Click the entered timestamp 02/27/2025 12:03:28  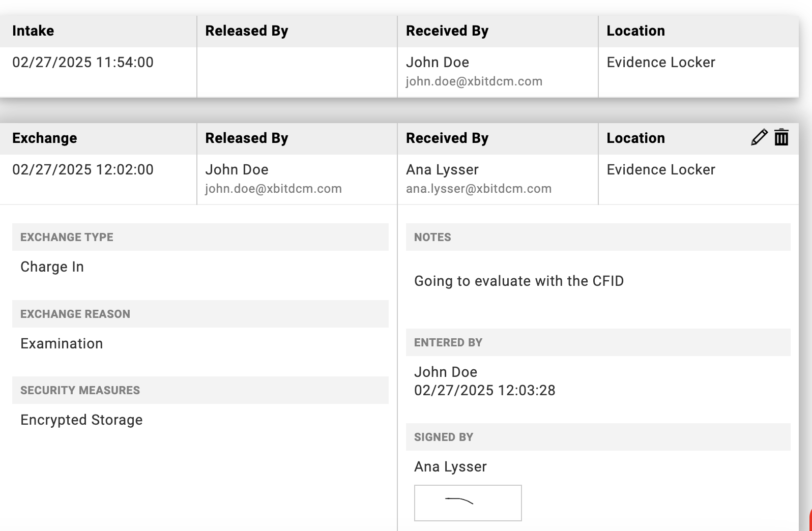[485, 390]
